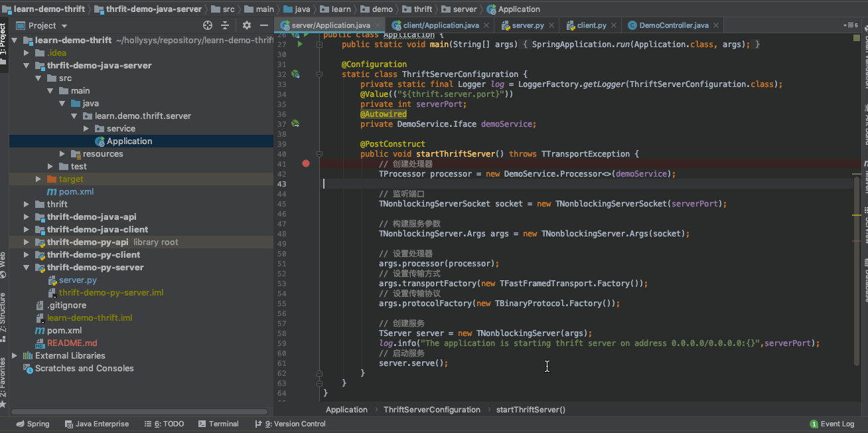This screenshot has height=433, width=868.
Task: Click the locate/scroll-from-source target icon
Action: pyautogui.click(x=208, y=25)
